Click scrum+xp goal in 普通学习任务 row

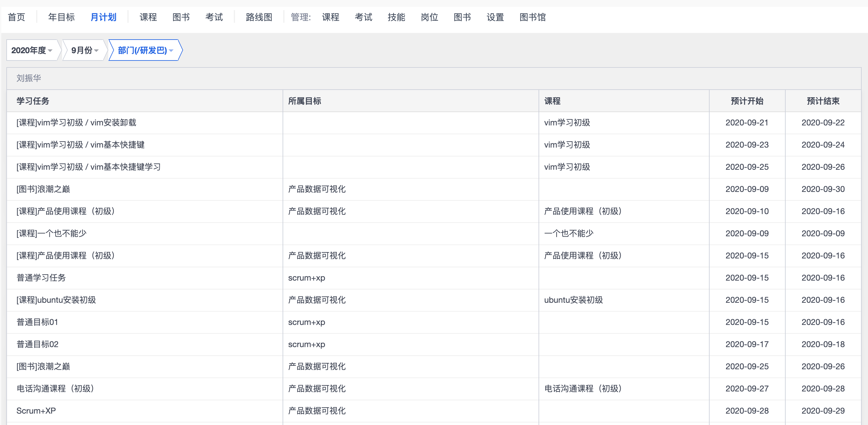307,278
